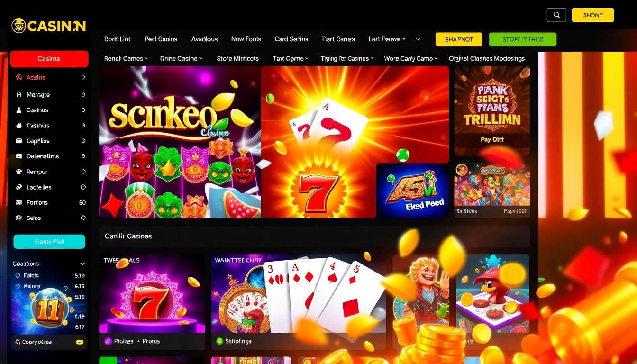Select the Falols radio option
This screenshot has height=364, width=637.
point(18,275)
